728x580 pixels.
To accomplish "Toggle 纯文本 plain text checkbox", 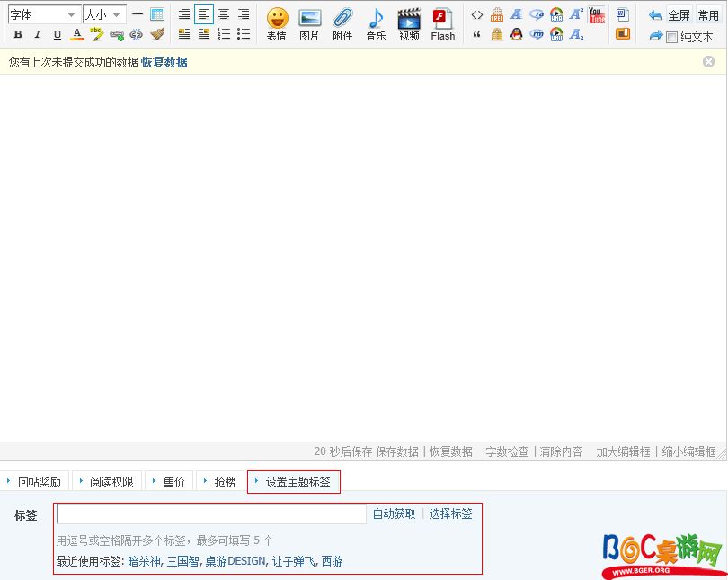I will pos(671,37).
